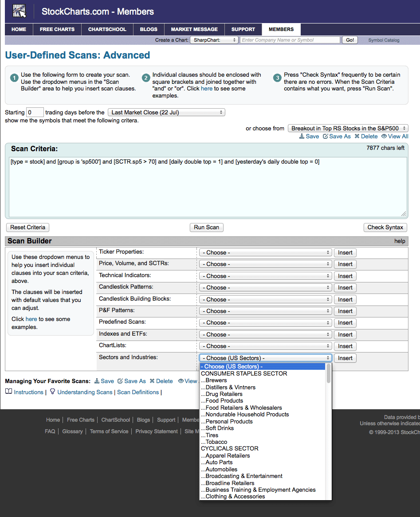
Task: Click inside the Scan Criteria text area
Action: pyautogui.click(x=208, y=187)
